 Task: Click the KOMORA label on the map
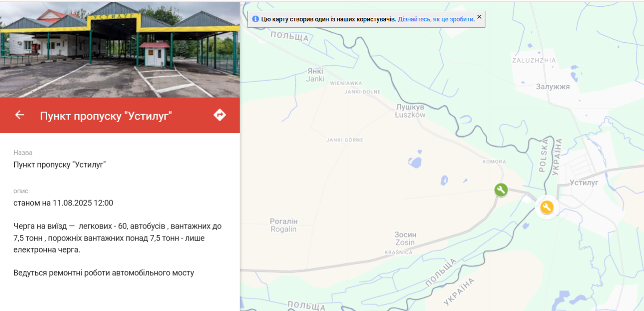494,162
